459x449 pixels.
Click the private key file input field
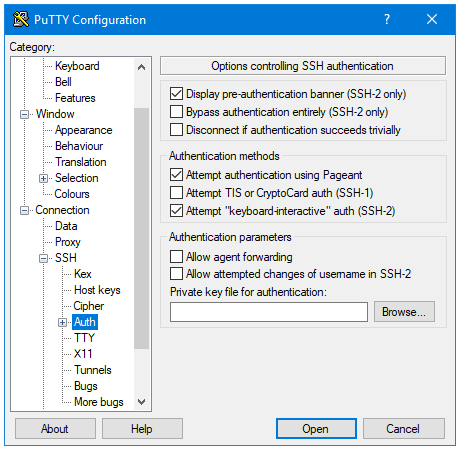(269, 312)
